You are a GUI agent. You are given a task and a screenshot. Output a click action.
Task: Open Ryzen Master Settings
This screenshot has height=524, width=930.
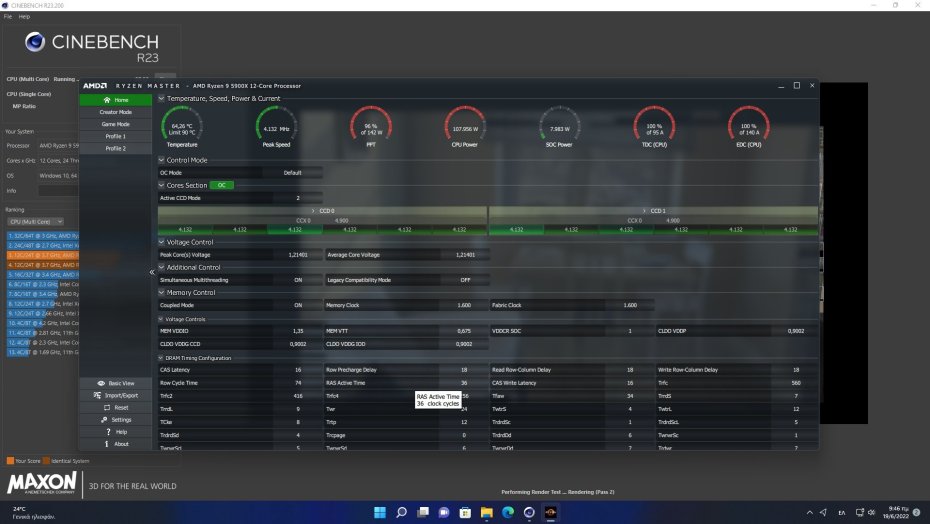pyautogui.click(x=116, y=420)
